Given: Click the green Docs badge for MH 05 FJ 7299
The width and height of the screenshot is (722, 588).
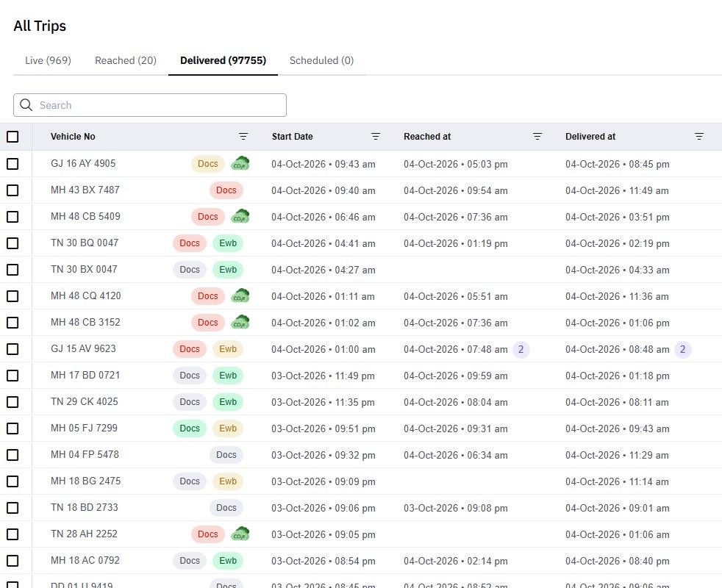Looking at the screenshot, I should [190, 429].
